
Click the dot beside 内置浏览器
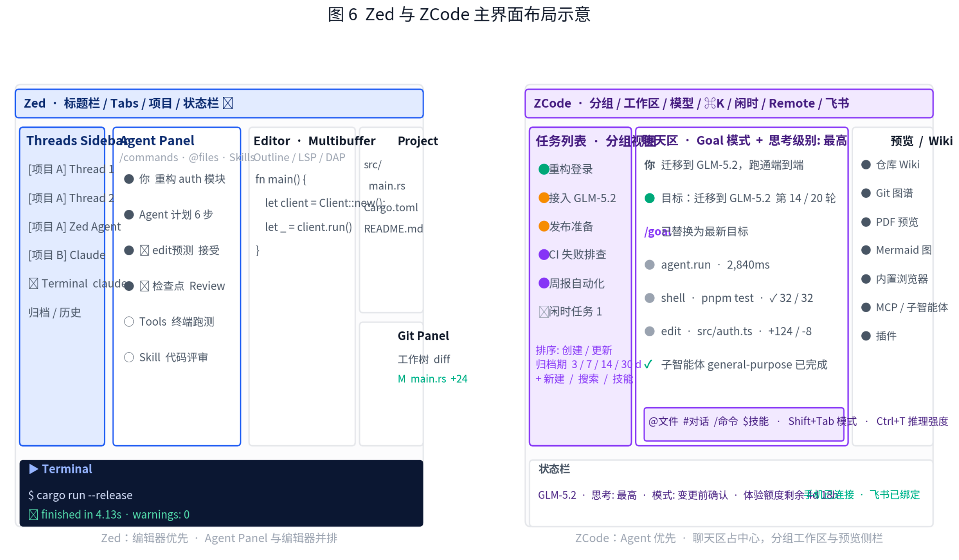[x=866, y=279]
